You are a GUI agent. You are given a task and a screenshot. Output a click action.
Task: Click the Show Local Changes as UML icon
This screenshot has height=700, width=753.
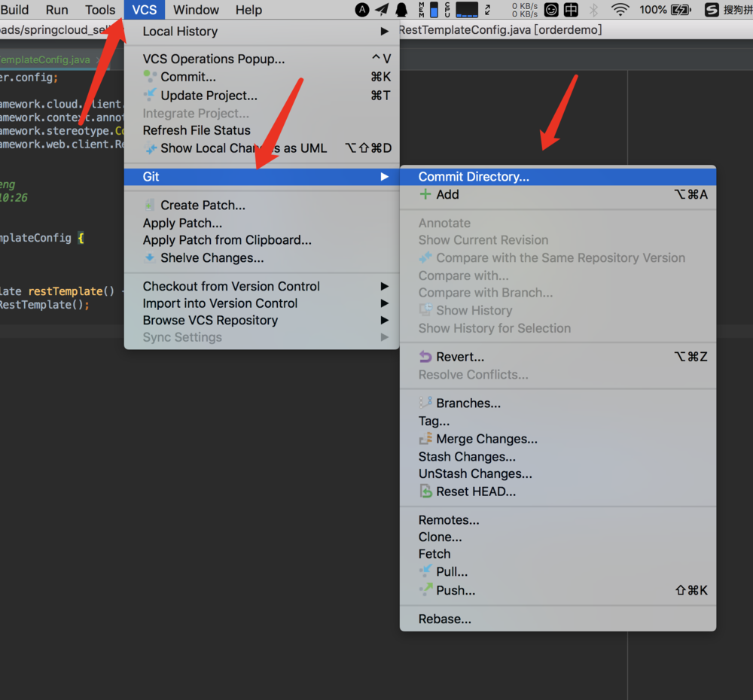(151, 148)
